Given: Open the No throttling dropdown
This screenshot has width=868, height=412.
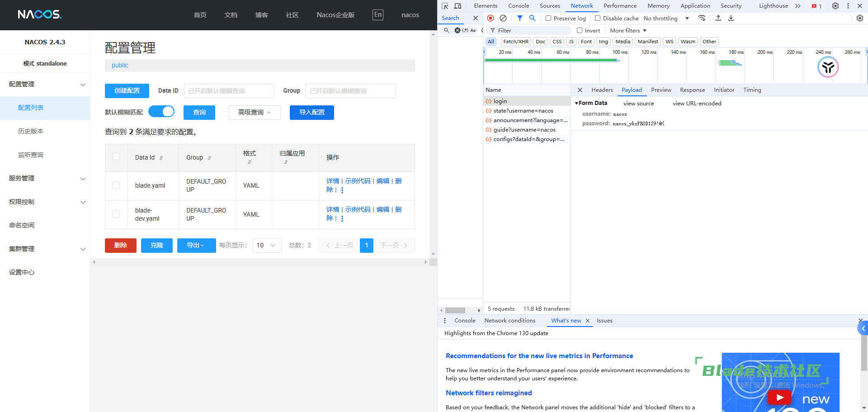Looking at the screenshot, I should tap(666, 18).
